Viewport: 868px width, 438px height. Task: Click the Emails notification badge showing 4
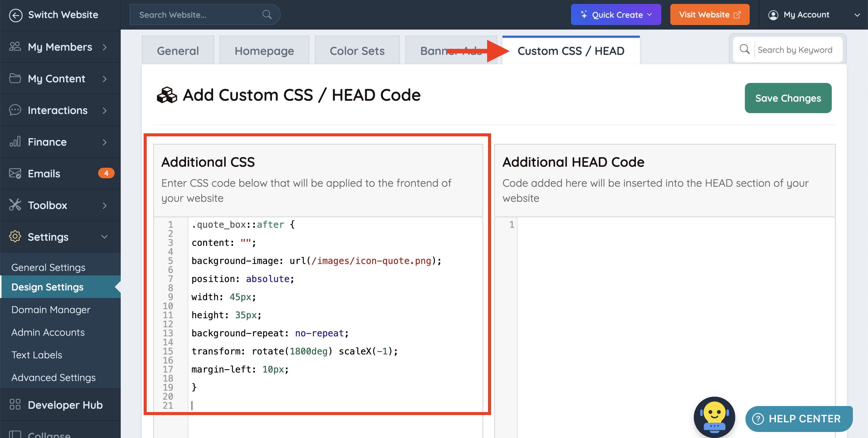pos(106,173)
